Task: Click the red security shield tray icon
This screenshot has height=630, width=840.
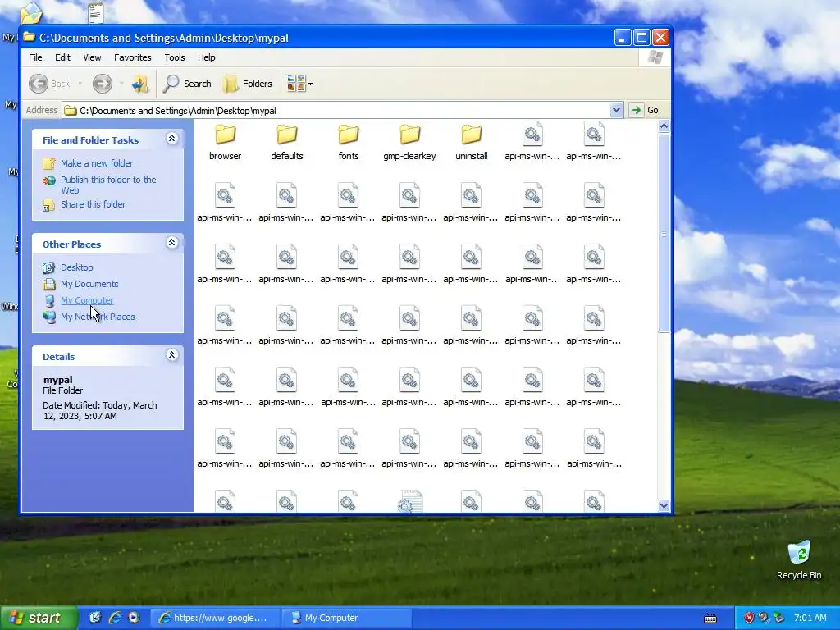Action: point(749,618)
